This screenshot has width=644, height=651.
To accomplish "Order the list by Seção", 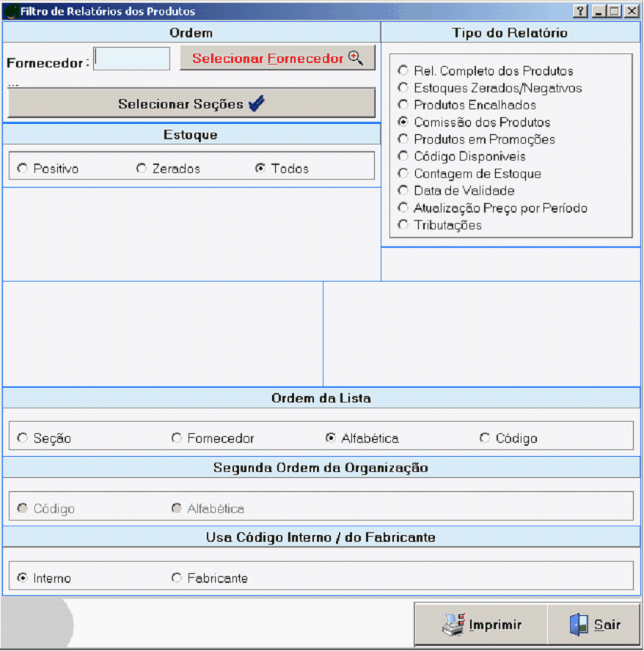I will click(22, 438).
